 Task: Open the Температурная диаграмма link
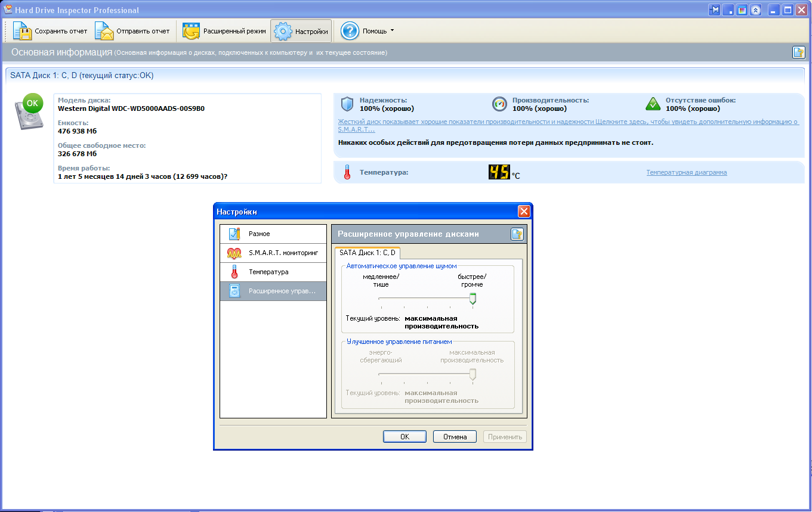(x=686, y=172)
